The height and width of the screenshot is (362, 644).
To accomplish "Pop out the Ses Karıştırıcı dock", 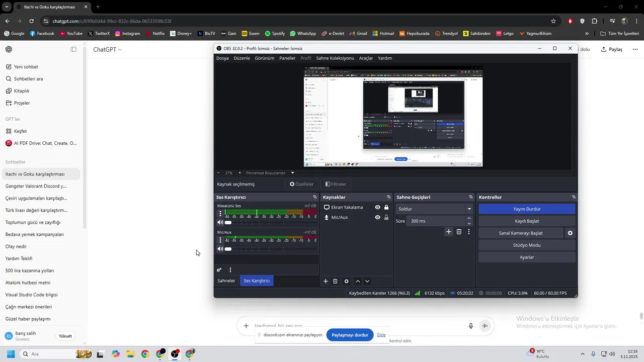I will point(315,197).
